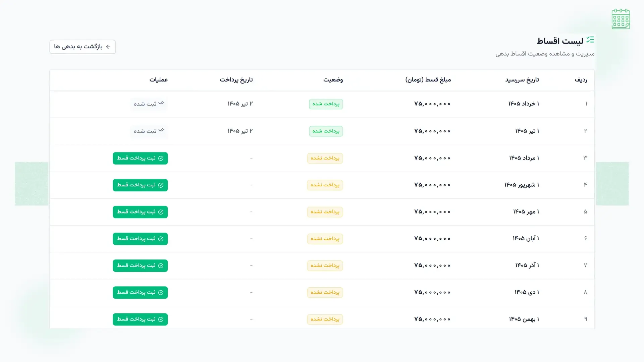Image resolution: width=644 pixels, height=362 pixels.
Task: Click due date ۱ تیر ۱۴۰۵
Action: 527,131
